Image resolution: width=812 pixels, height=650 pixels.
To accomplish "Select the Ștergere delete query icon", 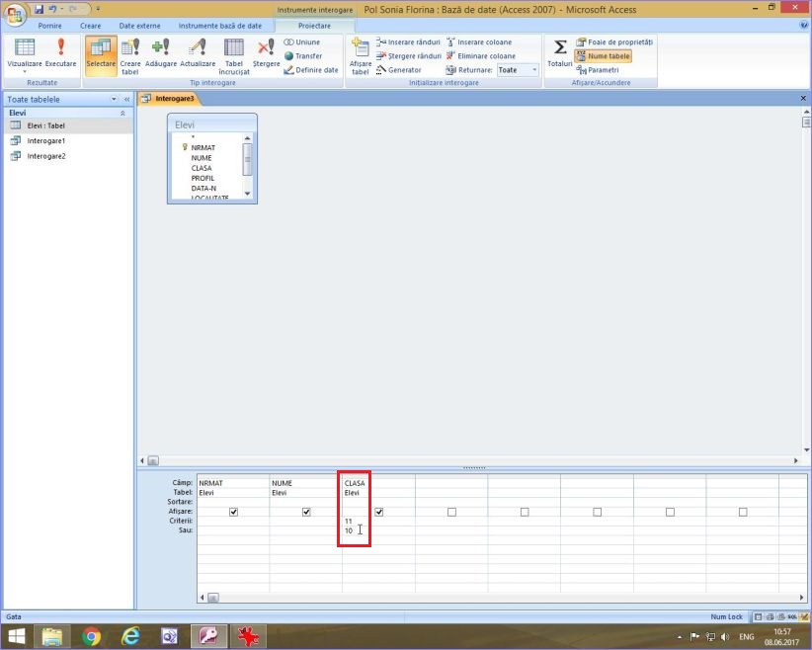I will [x=266, y=53].
